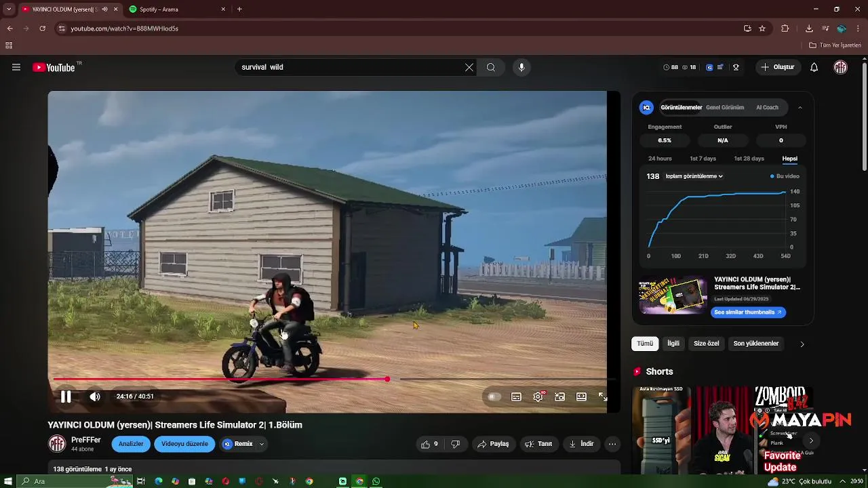
Task: Select the AI Coach tab
Action: click(x=767, y=107)
